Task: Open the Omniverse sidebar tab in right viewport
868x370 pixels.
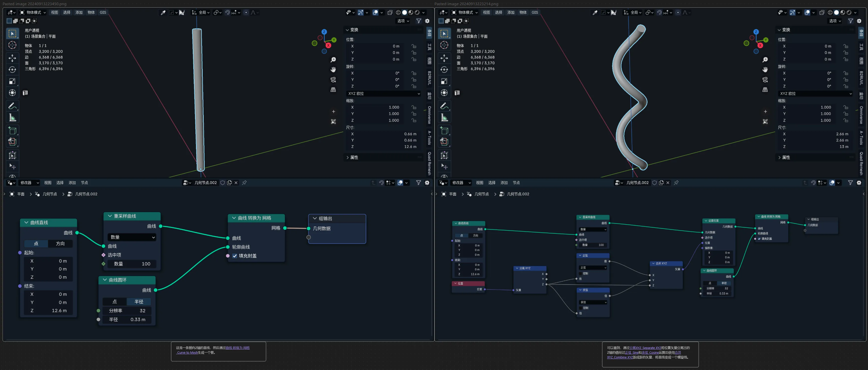Action: click(x=861, y=115)
